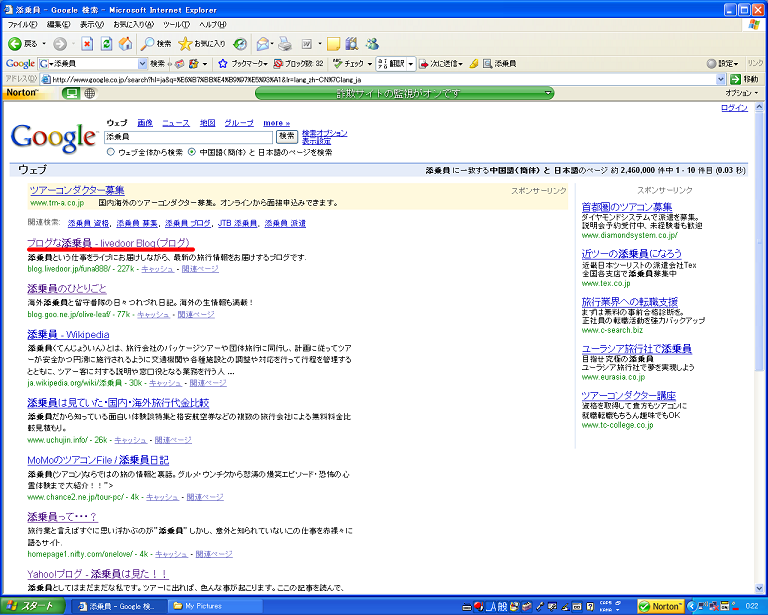The height and width of the screenshot is (615, 768).
Task: Go to the home page via house icon
Action: tap(126, 44)
